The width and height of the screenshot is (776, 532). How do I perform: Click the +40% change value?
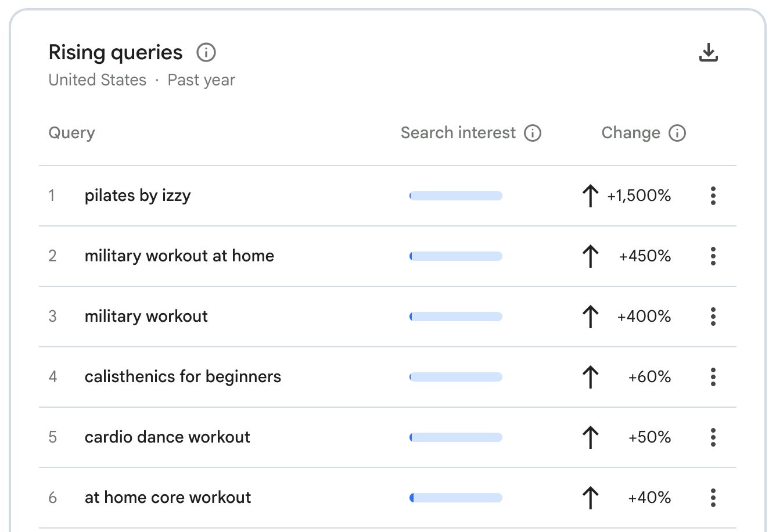[x=649, y=498]
